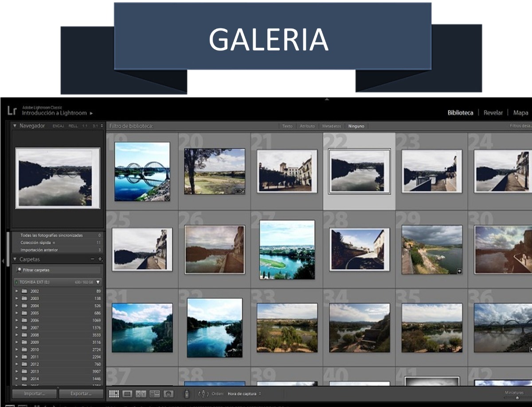This screenshot has height=407, width=532.
Task: Collapse the top panel with the arrow
Action: click(327, 99)
